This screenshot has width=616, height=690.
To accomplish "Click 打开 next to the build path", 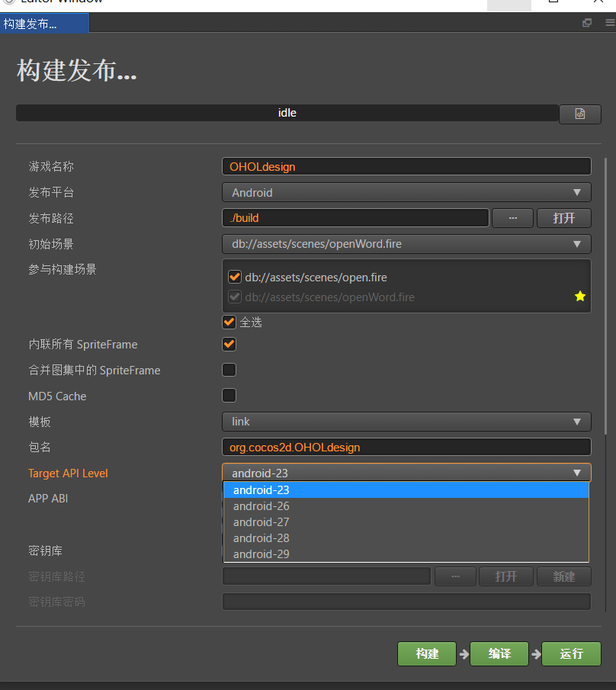I will [x=564, y=218].
